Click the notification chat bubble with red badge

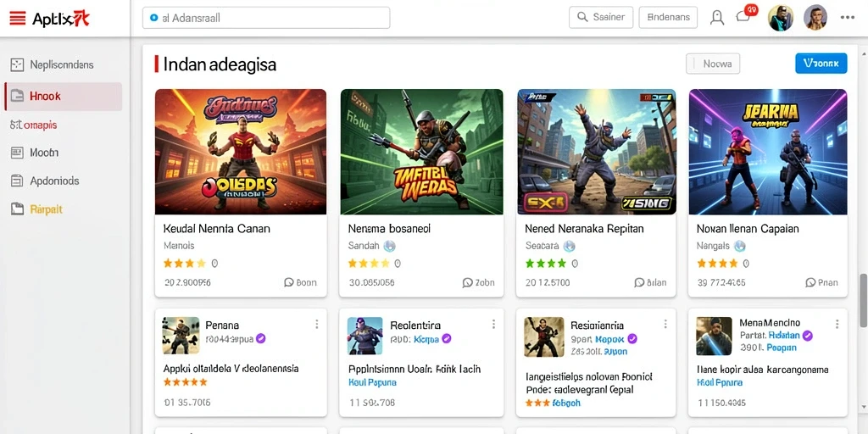[745, 15]
